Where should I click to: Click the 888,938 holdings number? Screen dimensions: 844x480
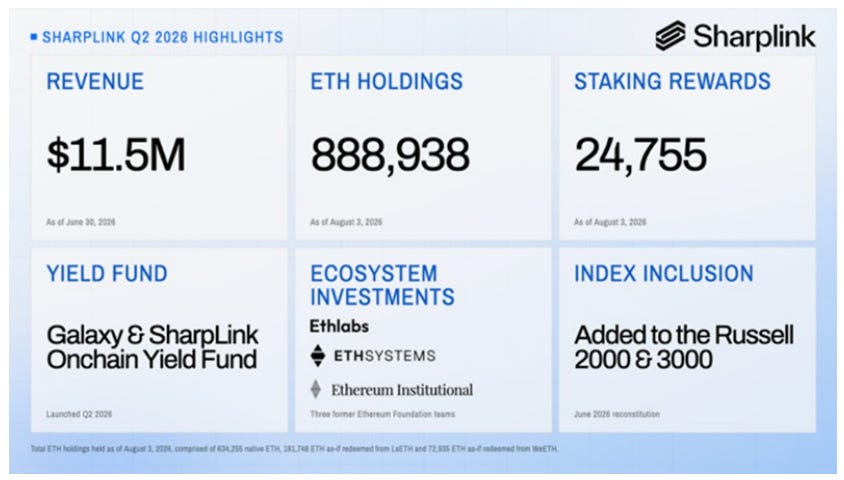pyautogui.click(x=390, y=155)
